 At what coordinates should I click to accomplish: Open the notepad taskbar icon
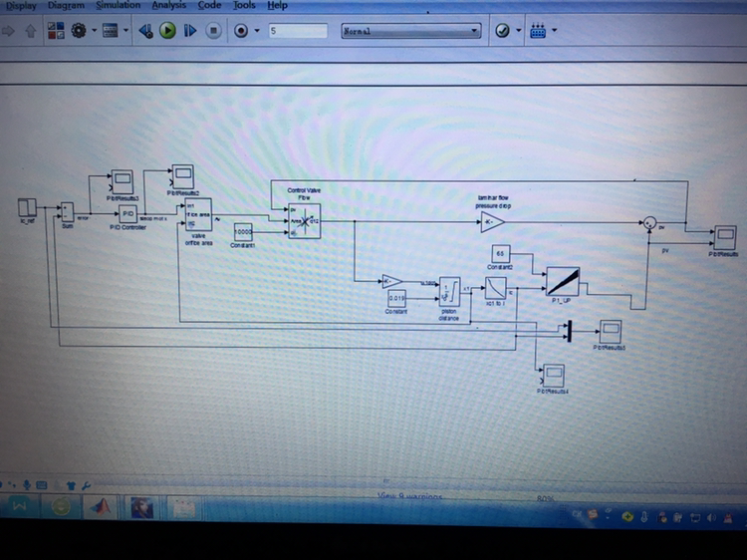click(x=183, y=507)
